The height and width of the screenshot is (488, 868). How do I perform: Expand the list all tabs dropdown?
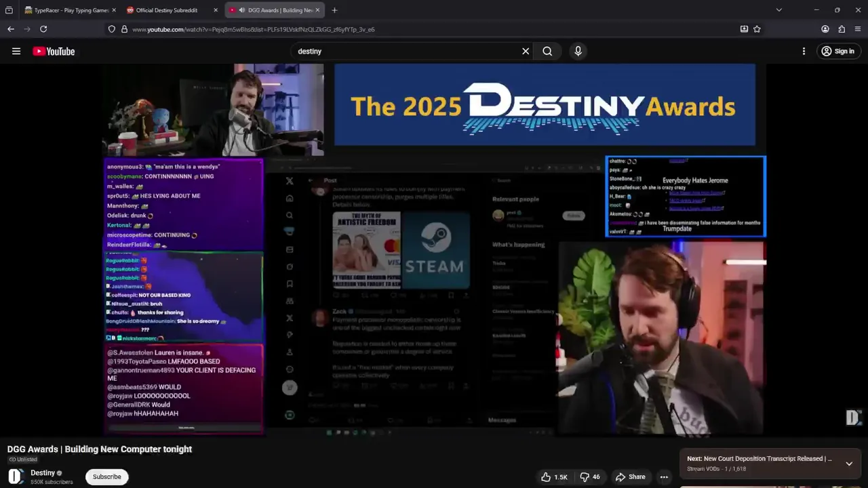(x=778, y=10)
